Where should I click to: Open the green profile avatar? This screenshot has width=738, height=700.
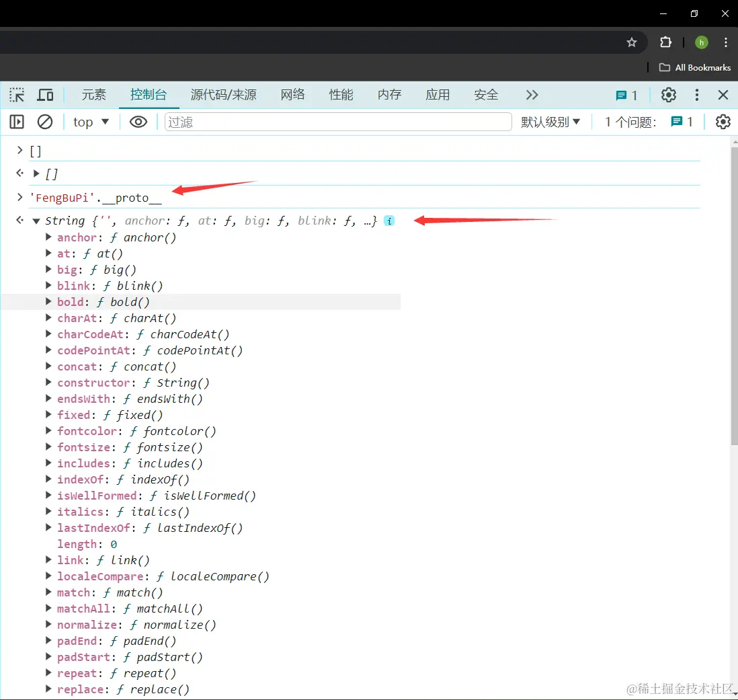pos(701,42)
